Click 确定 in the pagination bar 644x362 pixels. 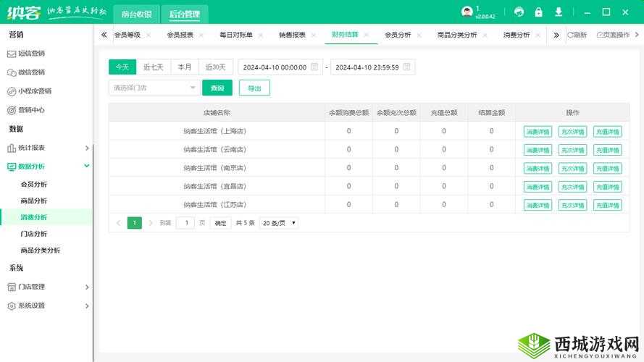tap(220, 223)
